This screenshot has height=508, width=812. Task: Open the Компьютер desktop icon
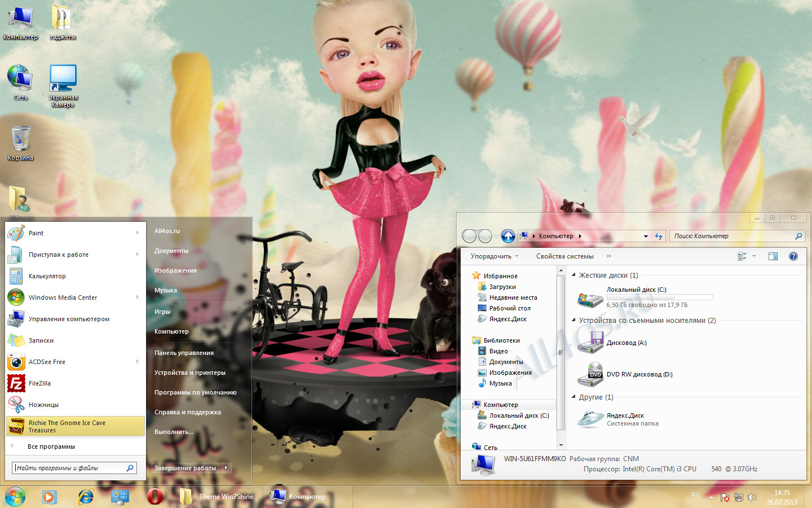tap(21, 23)
